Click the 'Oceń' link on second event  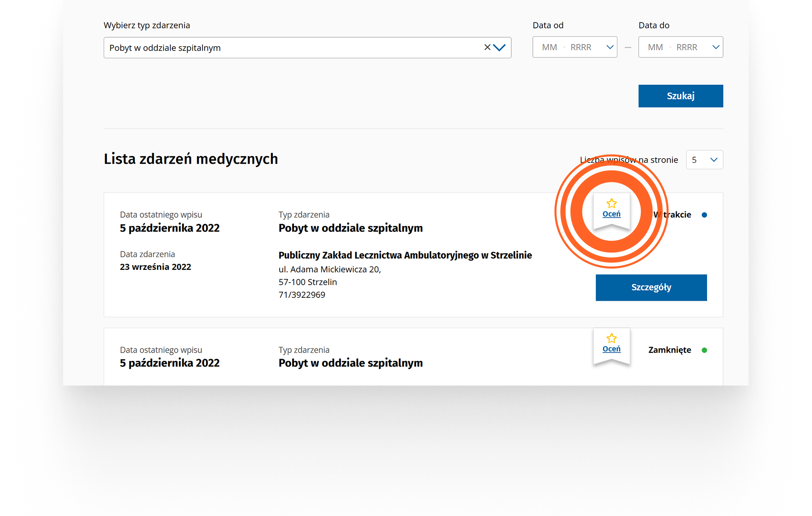coord(612,349)
